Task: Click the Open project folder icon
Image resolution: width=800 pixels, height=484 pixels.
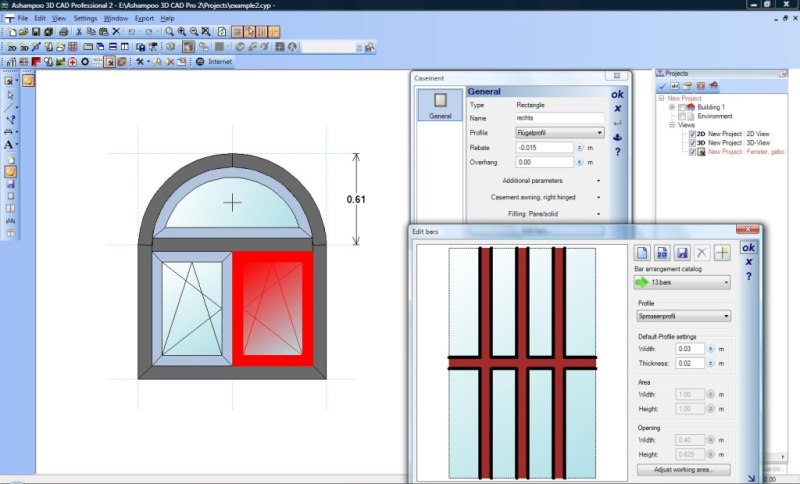Action: (23, 32)
